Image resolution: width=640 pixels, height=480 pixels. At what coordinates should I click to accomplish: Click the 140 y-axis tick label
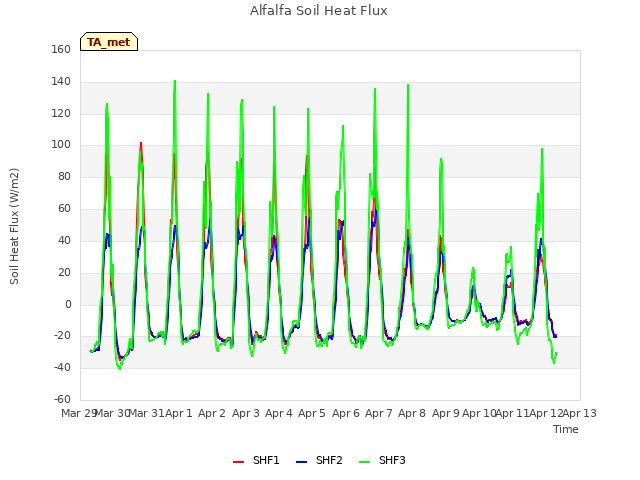click(x=61, y=81)
